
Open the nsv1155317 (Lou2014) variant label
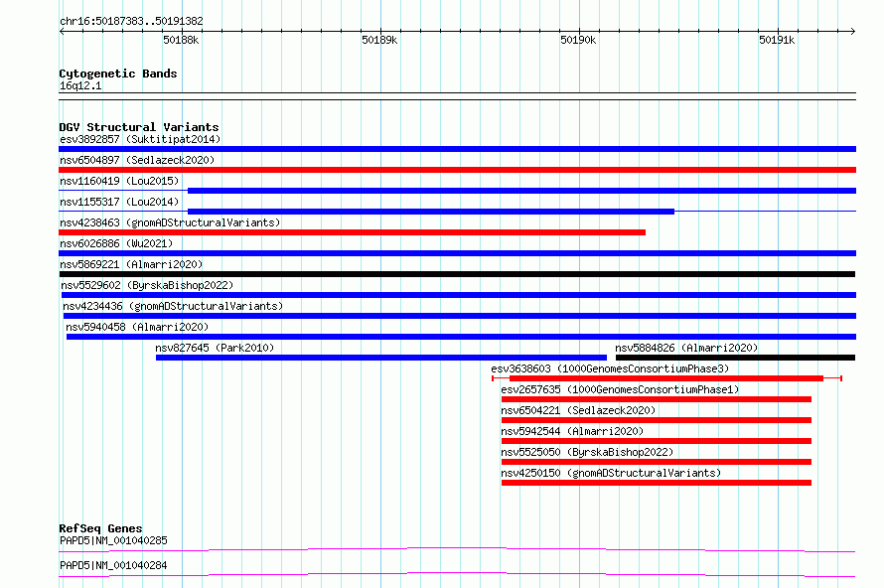pos(119,202)
